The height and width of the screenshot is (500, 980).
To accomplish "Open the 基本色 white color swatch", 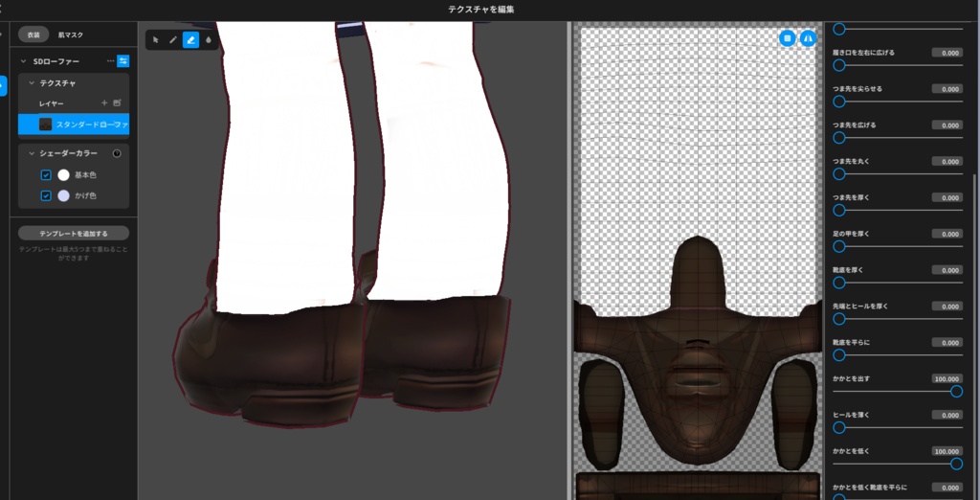I will coord(63,175).
